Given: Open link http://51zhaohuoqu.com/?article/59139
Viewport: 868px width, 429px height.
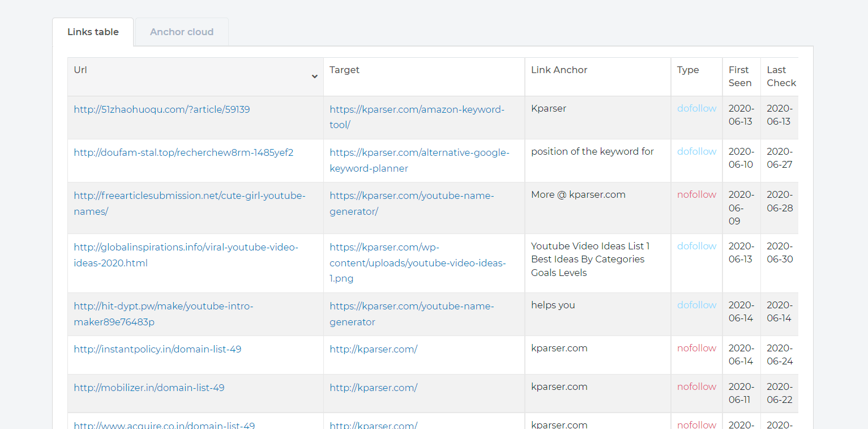Looking at the screenshot, I should coord(161,109).
